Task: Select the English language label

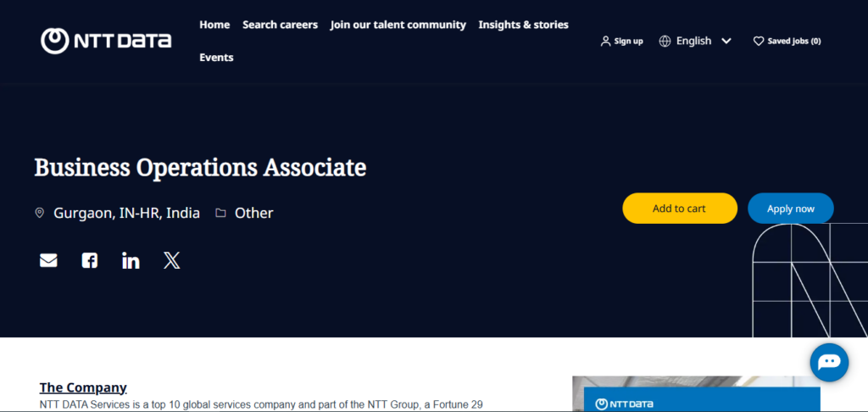Action: point(693,41)
